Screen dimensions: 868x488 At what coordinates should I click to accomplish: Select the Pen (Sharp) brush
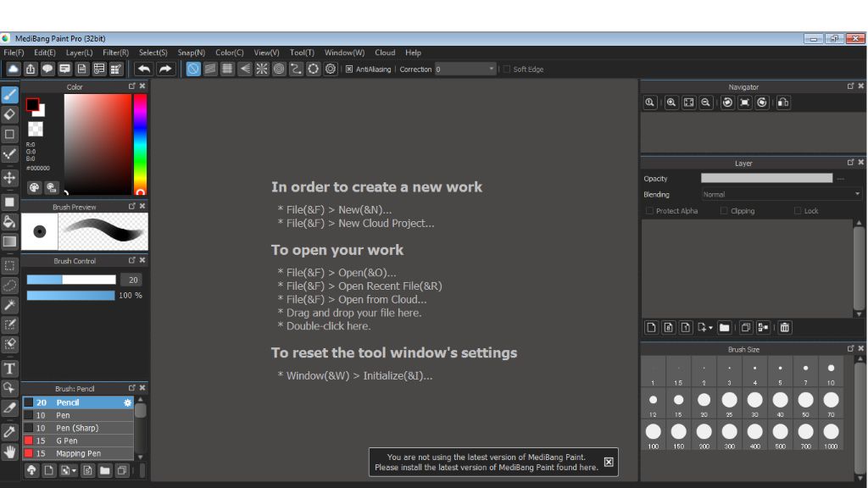coord(78,428)
